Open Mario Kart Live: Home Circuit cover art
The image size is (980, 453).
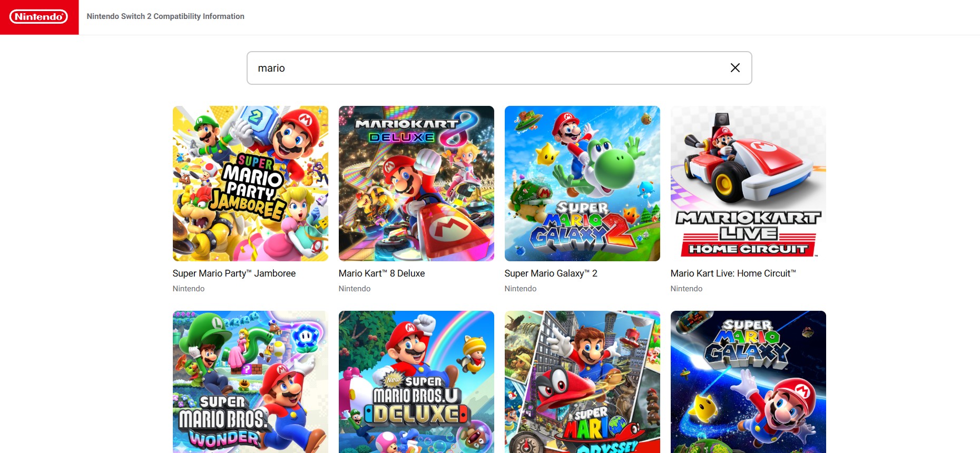pos(748,183)
